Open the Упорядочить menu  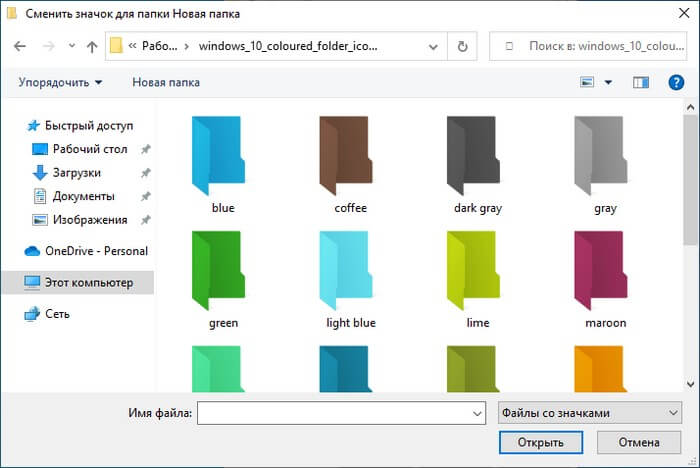[x=60, y=83]
